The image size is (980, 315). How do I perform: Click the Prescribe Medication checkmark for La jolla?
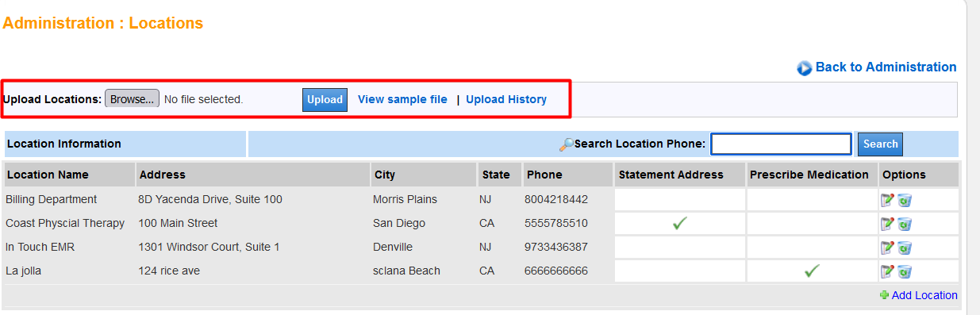coord(811,271)
